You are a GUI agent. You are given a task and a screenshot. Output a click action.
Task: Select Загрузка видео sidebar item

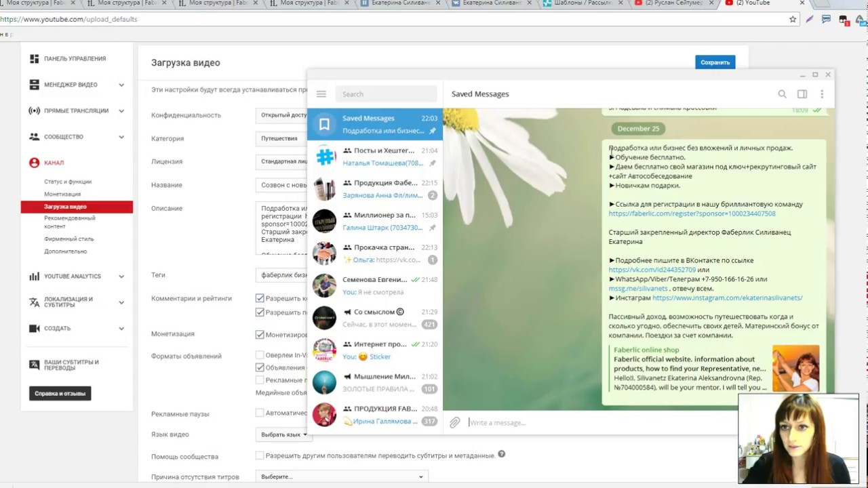tap(77, 207)
